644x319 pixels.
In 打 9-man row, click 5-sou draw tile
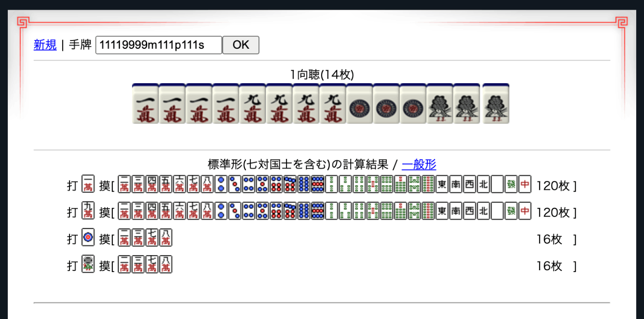click(374, 211)
